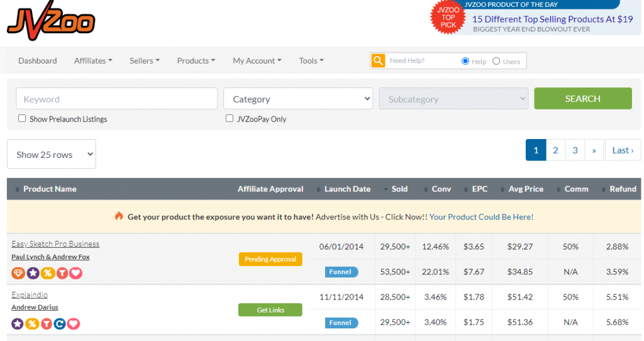Click the flame icon in the advertise banner
The width and height of the screenshot is (644, 341).
[119, 216]
